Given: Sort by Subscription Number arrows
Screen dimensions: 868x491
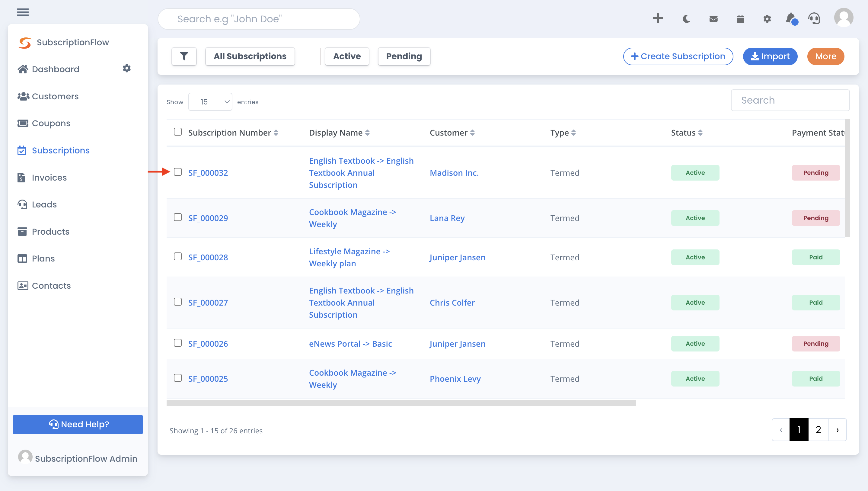Looking at the screenshot, I should point(276,133).
